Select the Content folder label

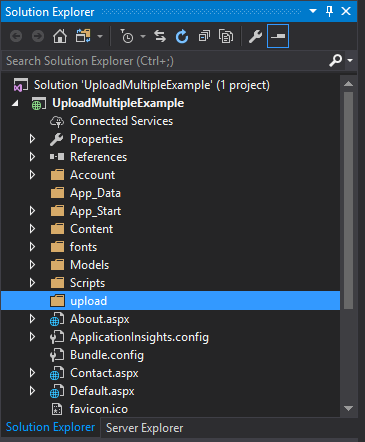pos(92,229)
